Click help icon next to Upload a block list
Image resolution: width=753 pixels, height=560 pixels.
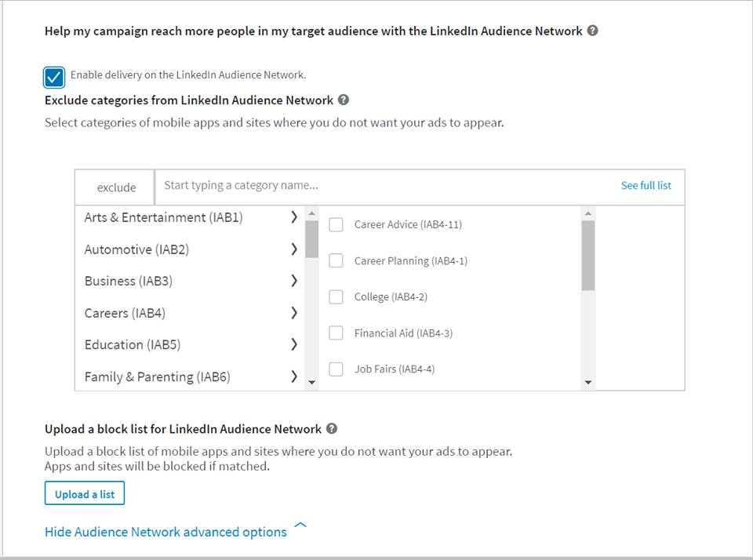click(332, 428)
